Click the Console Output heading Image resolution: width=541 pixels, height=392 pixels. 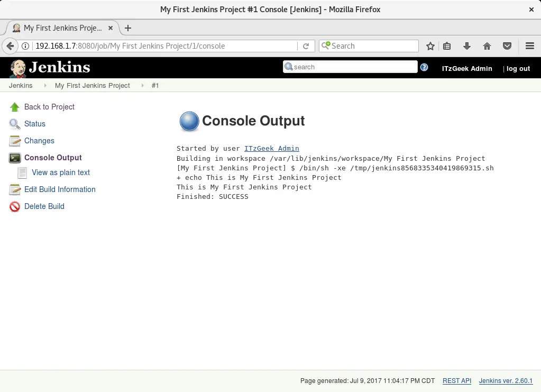coord(253,121)
